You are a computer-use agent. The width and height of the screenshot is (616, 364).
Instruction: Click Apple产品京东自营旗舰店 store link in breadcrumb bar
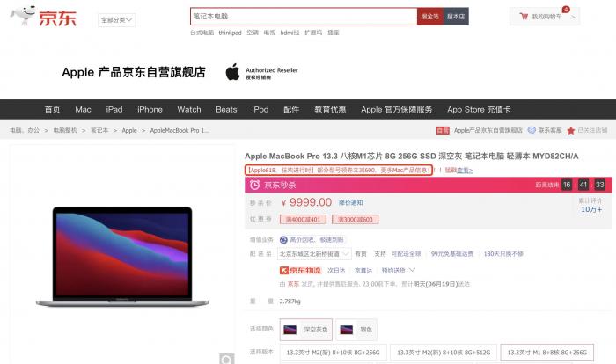[488, 130]
